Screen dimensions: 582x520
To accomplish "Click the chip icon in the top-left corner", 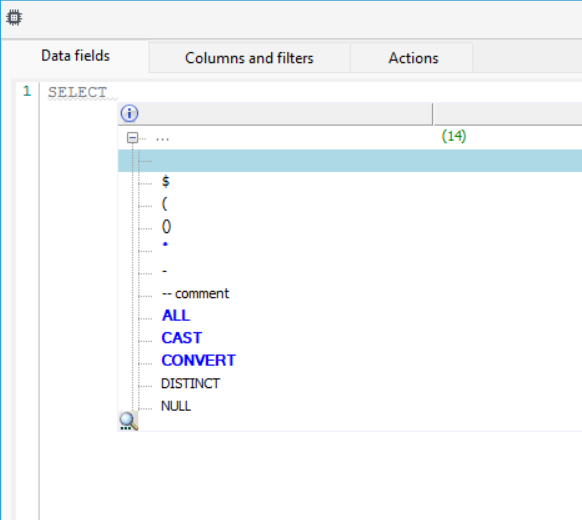I will click(14, 17).
